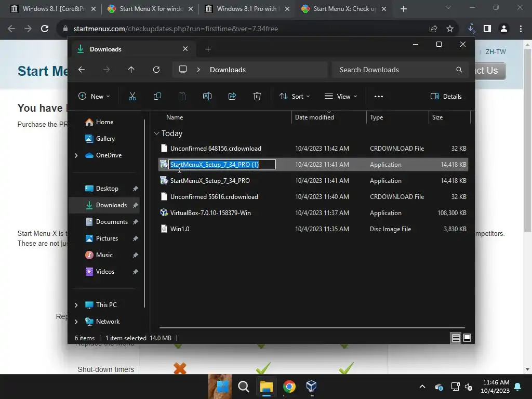Viewport: 532px width, 399px height.
Task: Select Gallery in navigation pane
Action: [105, 139]
